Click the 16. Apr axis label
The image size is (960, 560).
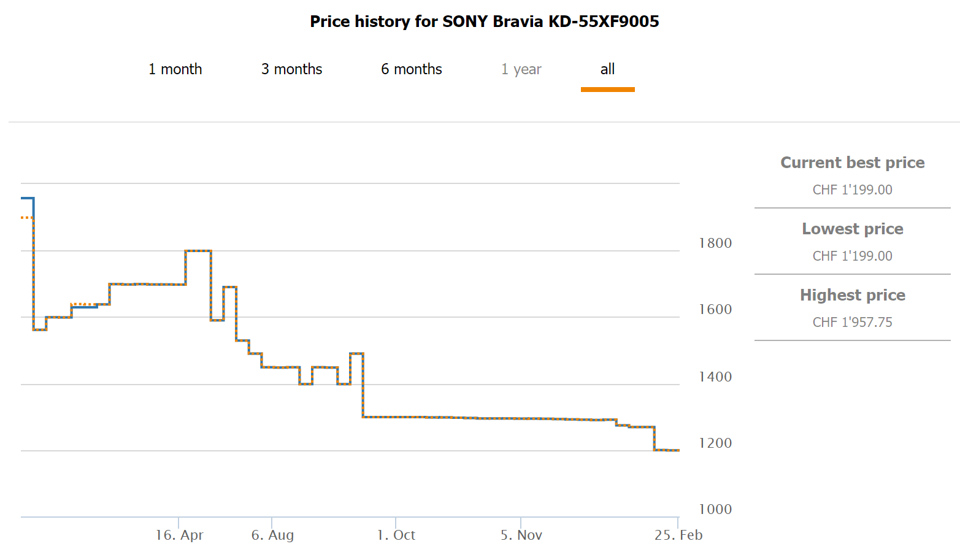coord(179,535)
